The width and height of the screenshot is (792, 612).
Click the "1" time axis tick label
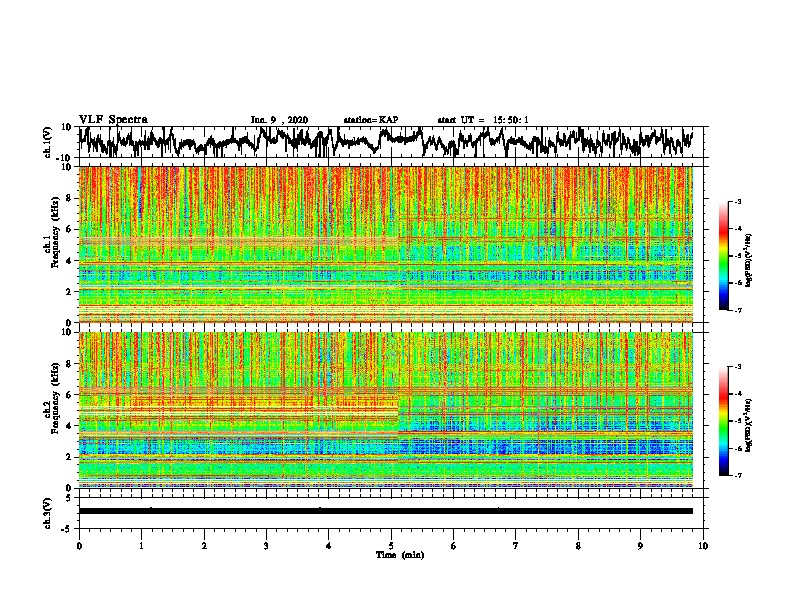click(x=142, y=546)
